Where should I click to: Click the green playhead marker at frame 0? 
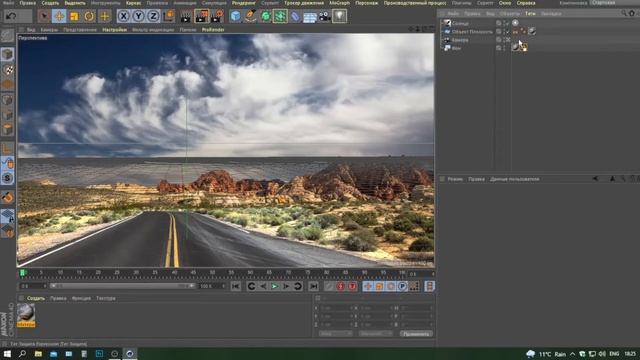point(23,272)
